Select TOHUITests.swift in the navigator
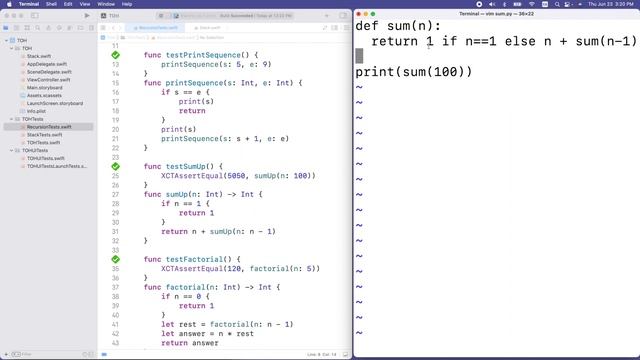640x360 pixels. click(x=46, y=158)
